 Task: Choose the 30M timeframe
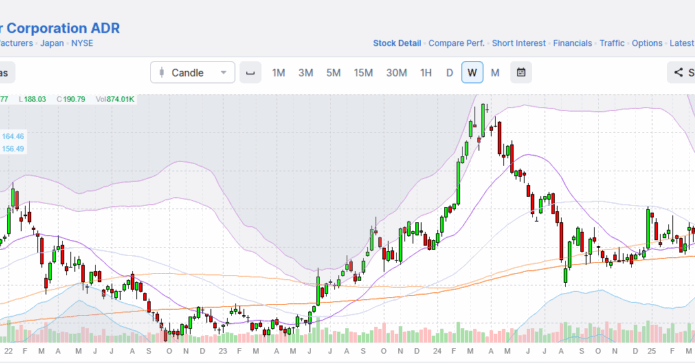(396, 73)
